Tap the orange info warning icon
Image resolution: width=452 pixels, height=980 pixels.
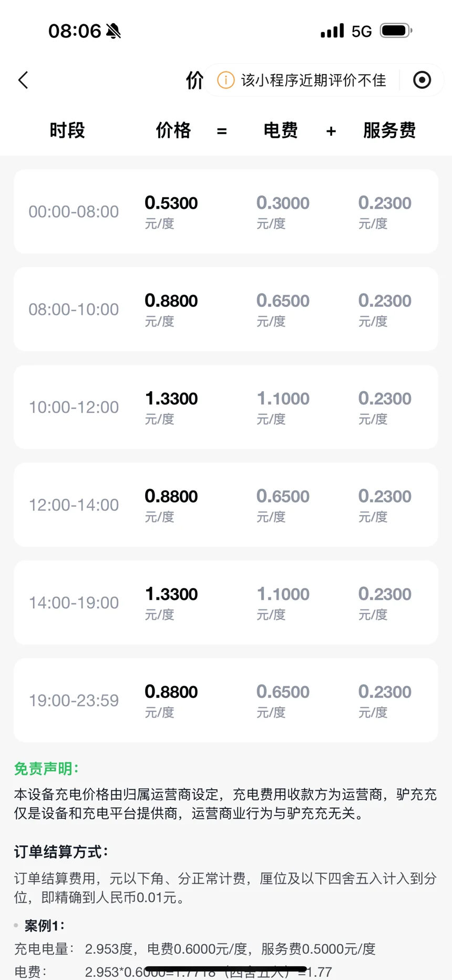click(226, 80)
